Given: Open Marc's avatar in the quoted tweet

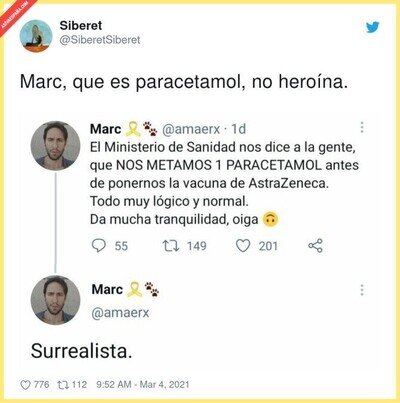Looking at the screenshot, I should click(55, 146).
